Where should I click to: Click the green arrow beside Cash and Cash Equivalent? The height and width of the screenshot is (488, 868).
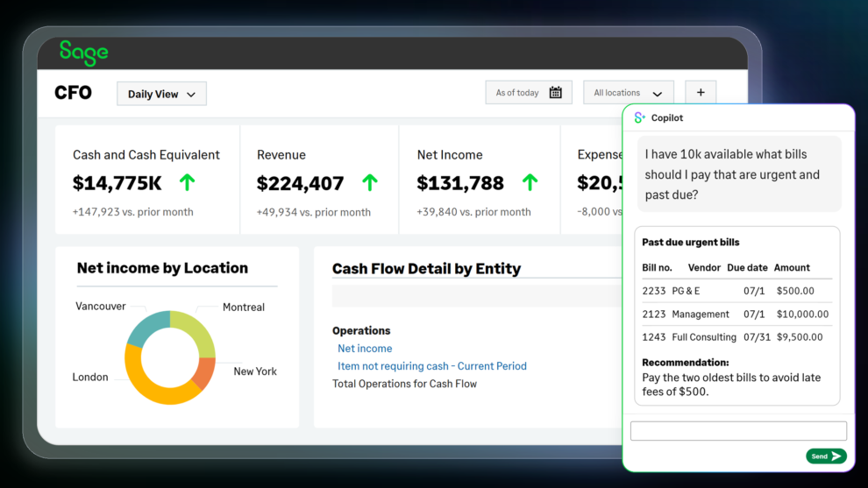point(187,182)
